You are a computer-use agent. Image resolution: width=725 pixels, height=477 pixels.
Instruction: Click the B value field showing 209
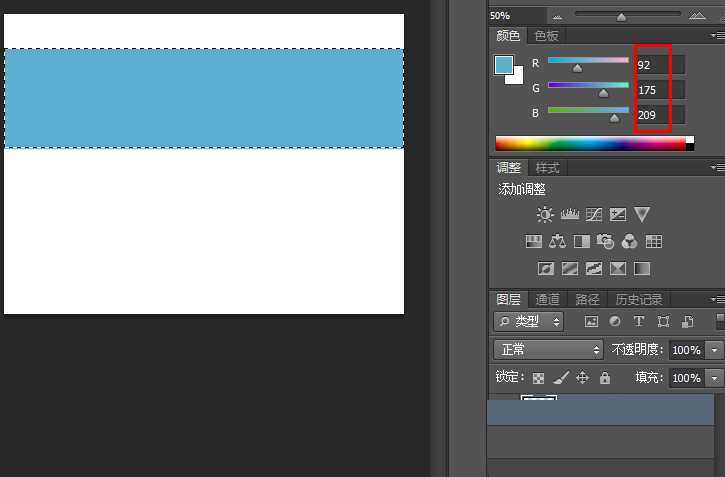point(660,115)
